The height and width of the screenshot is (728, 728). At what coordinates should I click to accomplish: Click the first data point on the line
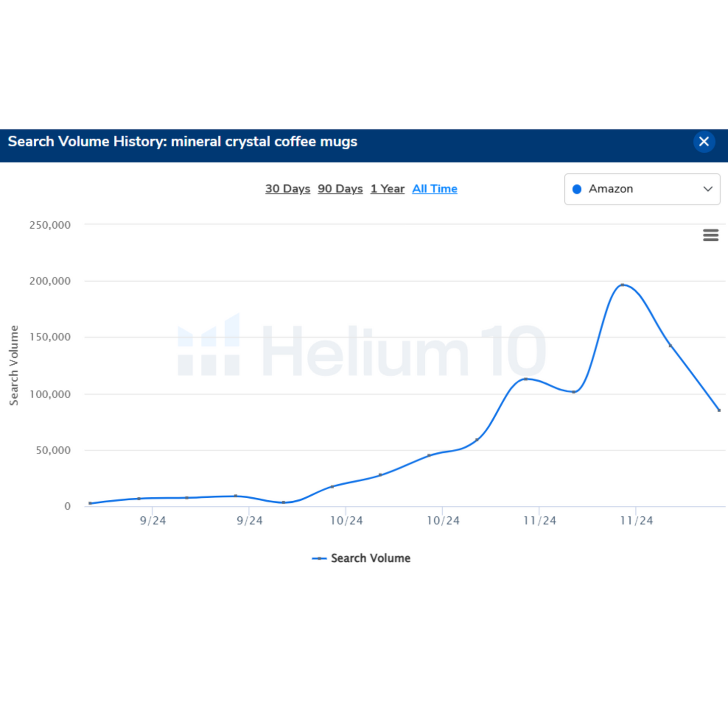click(90, 503)
